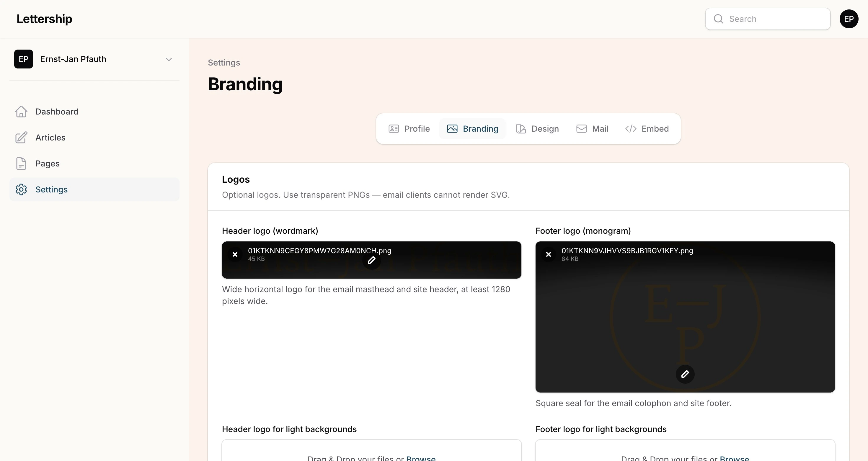Click the Settings gear icon
Image resolution: width=868 pixels, height=461 pixels.
point(21,189)
